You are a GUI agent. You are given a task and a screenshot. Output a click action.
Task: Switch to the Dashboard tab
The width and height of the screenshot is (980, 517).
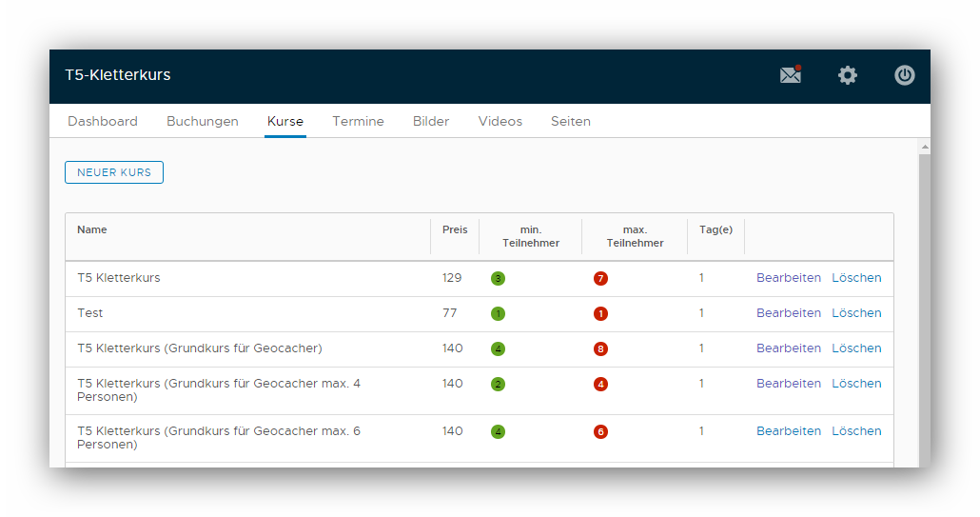(x=103, y=121)
